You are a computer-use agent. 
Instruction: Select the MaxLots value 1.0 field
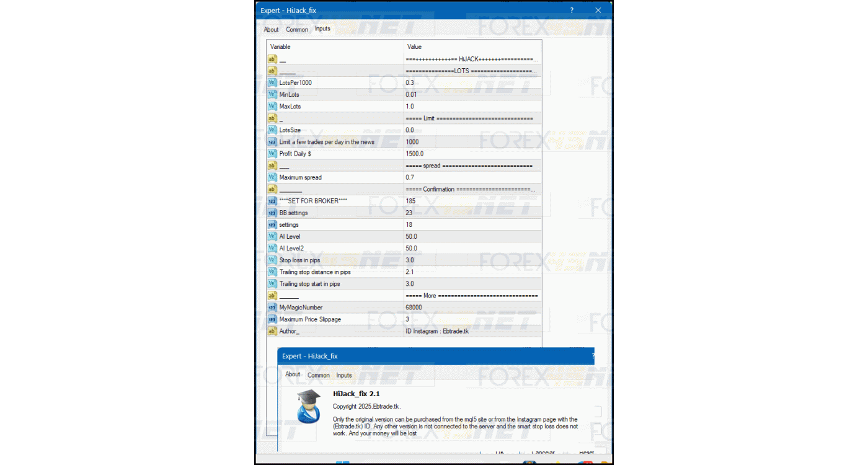472,107
